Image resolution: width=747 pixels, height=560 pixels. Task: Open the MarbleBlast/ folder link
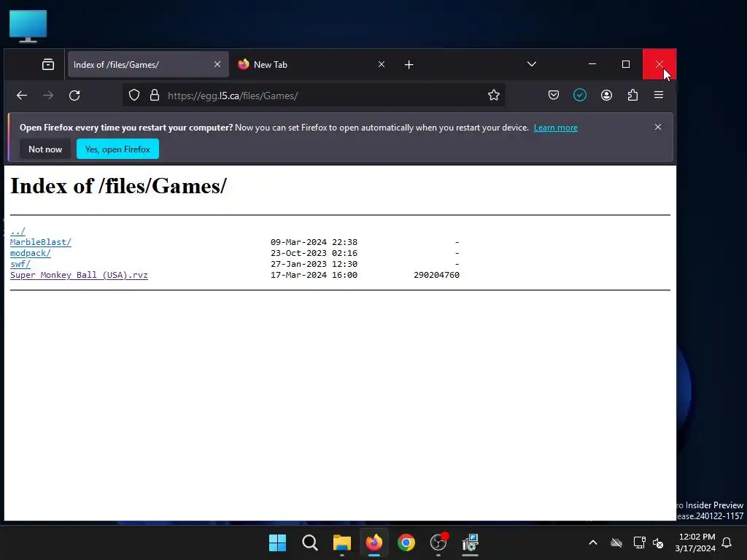click(x=41, y=242)
